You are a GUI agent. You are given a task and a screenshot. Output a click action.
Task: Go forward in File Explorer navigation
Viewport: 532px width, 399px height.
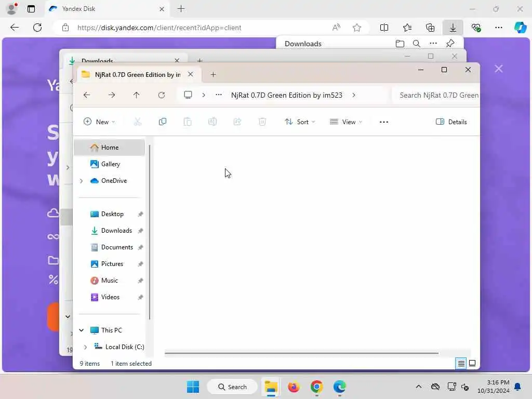(x=112, y=95)
